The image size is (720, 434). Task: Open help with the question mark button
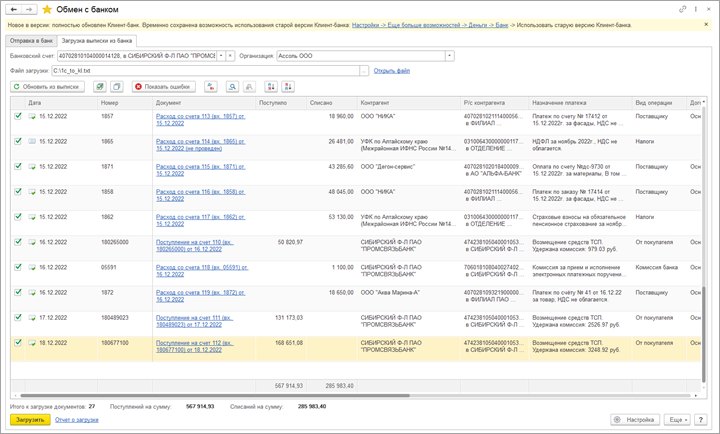tap(702, 420)
